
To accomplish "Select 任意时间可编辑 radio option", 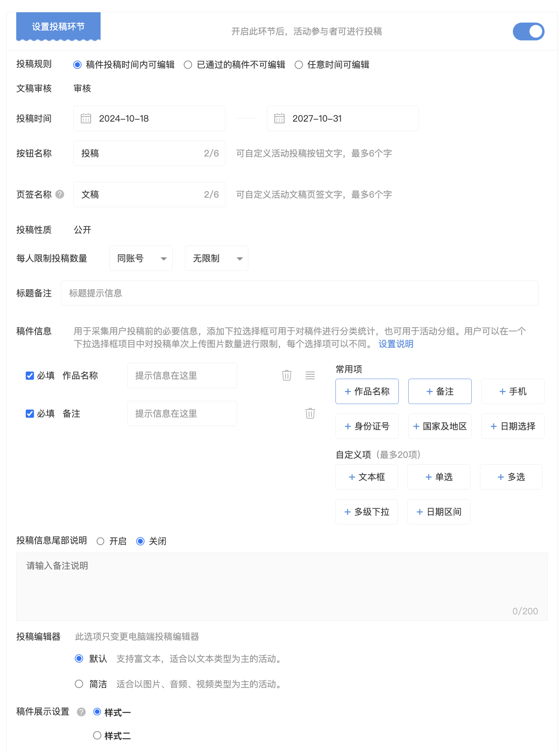I will pyautogui.click(x=299, y=65).
